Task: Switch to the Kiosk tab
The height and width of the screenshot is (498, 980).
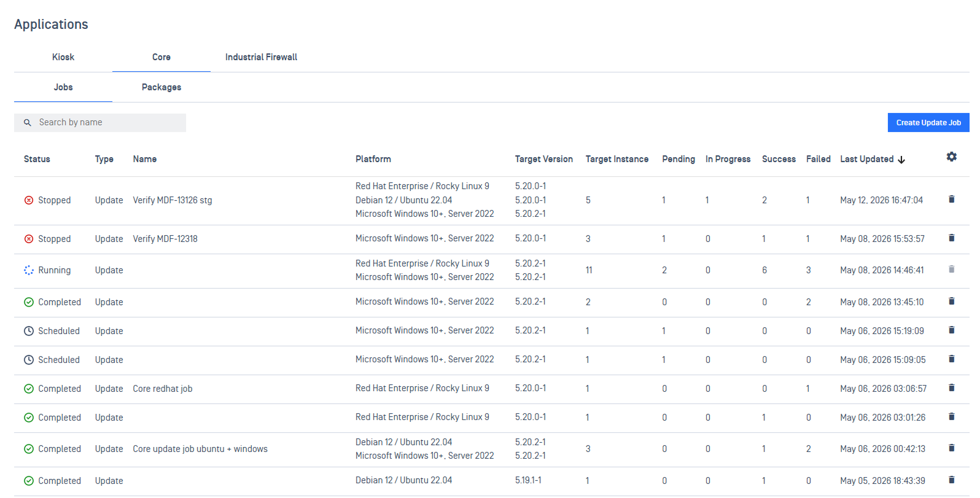Action: coord(63,57)
